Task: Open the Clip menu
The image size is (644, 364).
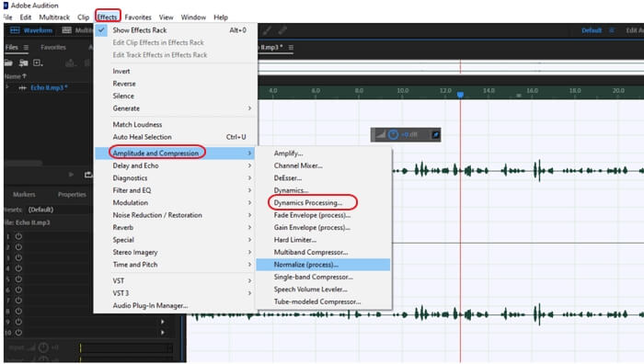Action: coord(84,17)
